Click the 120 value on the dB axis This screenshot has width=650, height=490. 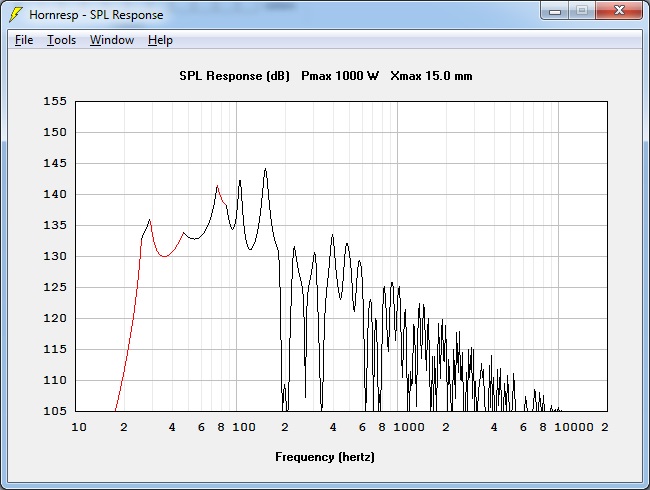point(55,318)
